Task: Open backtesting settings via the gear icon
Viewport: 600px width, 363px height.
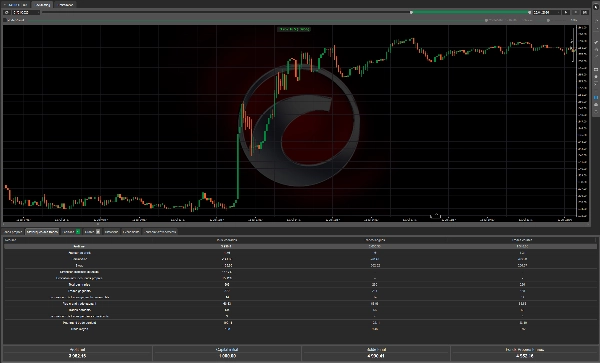Action: coord(7,12)
